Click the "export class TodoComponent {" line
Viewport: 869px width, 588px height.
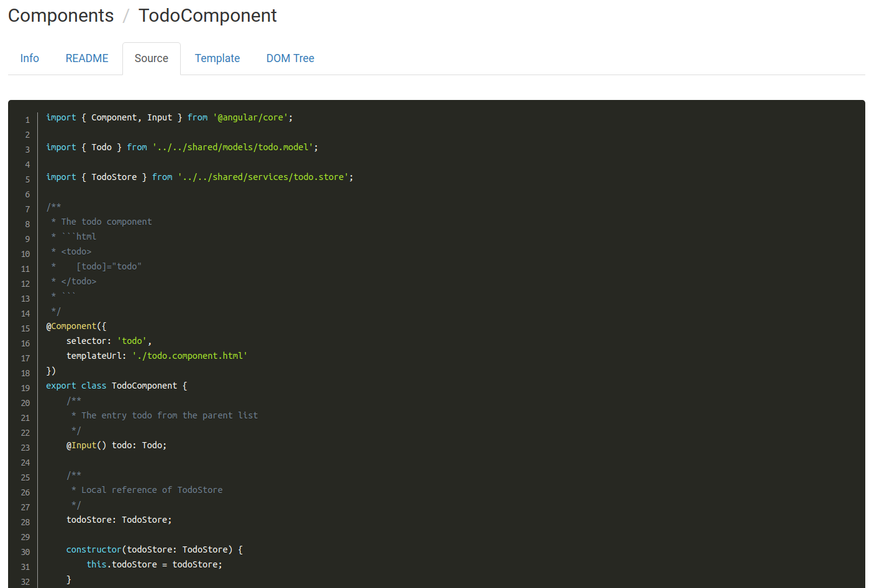coord(117,386)
